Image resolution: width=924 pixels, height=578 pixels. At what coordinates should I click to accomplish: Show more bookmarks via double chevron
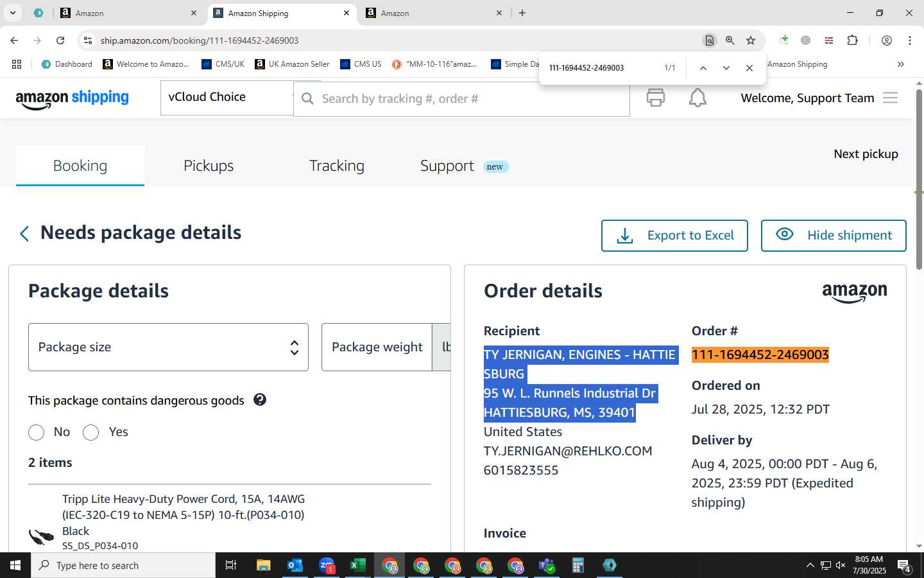(x=901, y=64)
